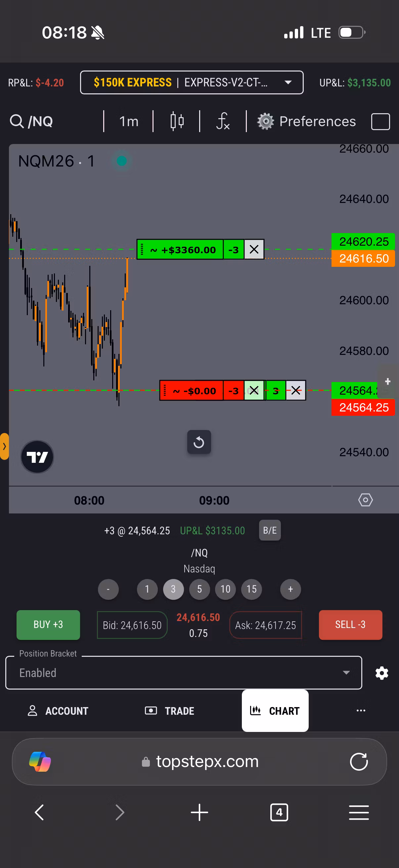
Task: Move stop to break-even with the B/E button
Action: coord(270,530)
